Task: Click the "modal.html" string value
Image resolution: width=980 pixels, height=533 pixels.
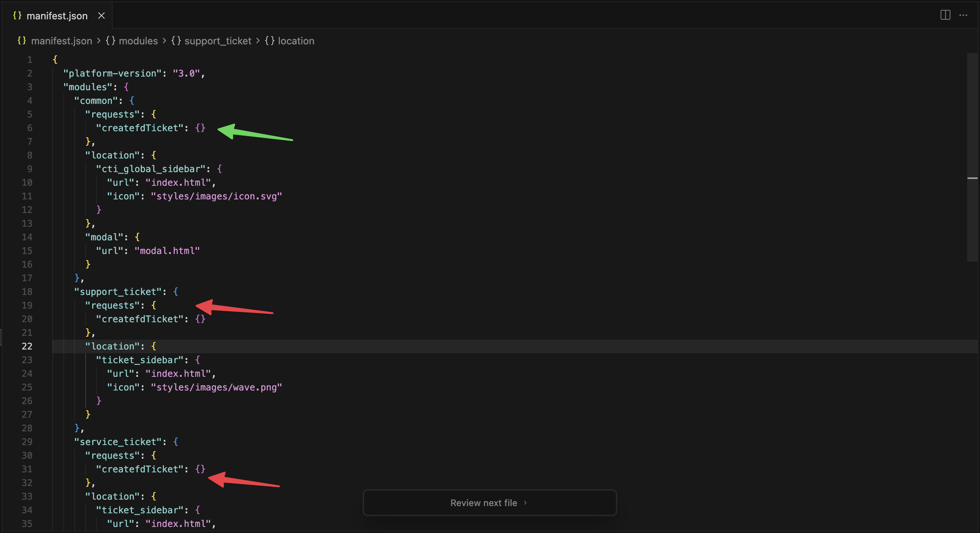Action: point(167,251)
